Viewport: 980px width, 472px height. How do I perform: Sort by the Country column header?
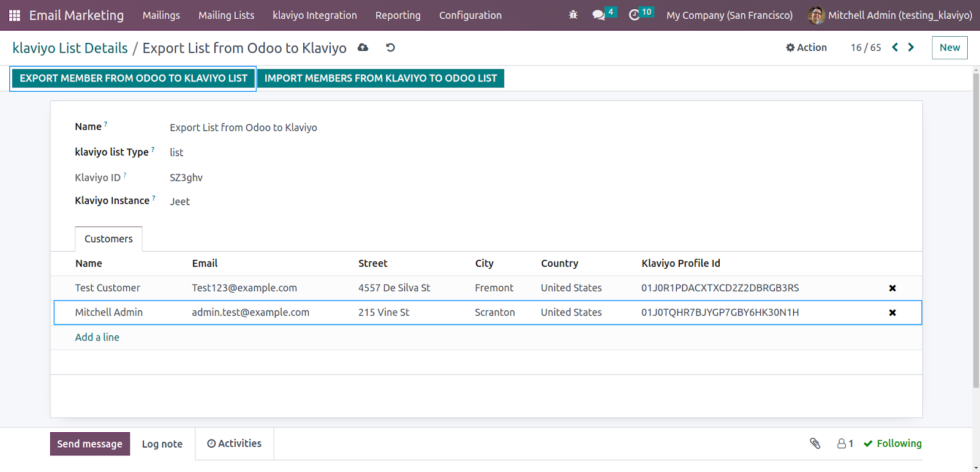pos(559,263)
